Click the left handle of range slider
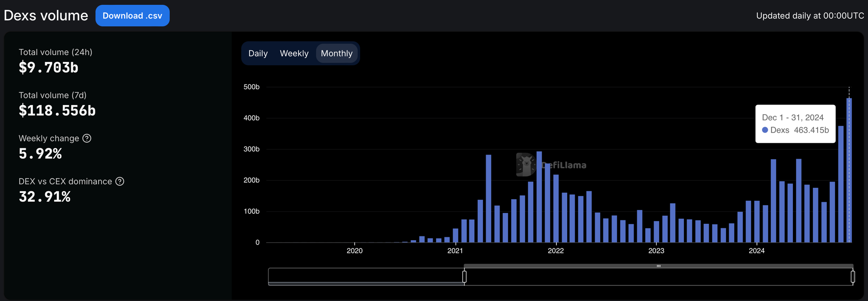Viewport: 868px width, 301px height. 464,277
